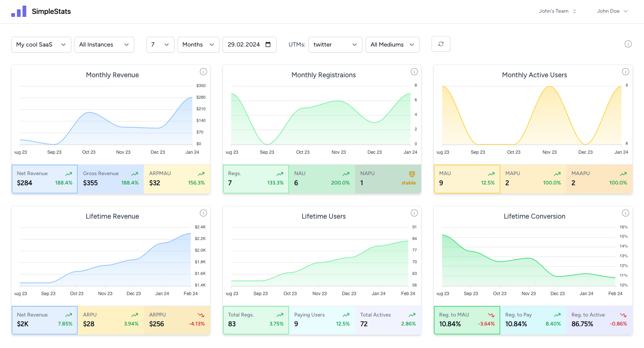Expand the My cool SaaS project dropdown
This screenshot has height=348, width=644.
pyautogui.click(x=41, y=45)
